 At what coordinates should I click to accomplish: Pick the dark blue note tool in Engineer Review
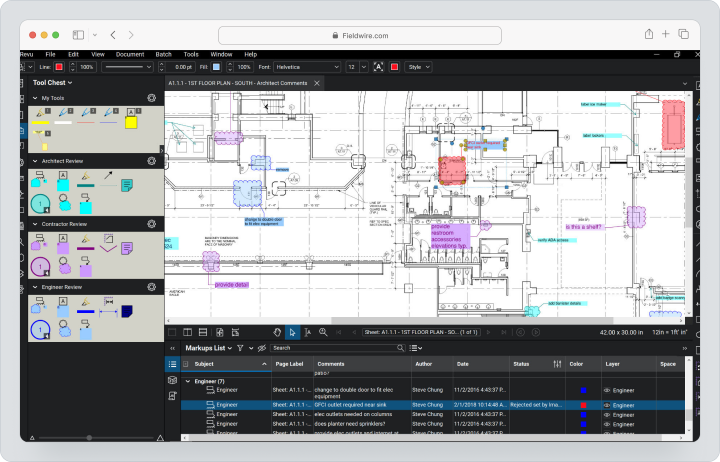coord(127,311)
